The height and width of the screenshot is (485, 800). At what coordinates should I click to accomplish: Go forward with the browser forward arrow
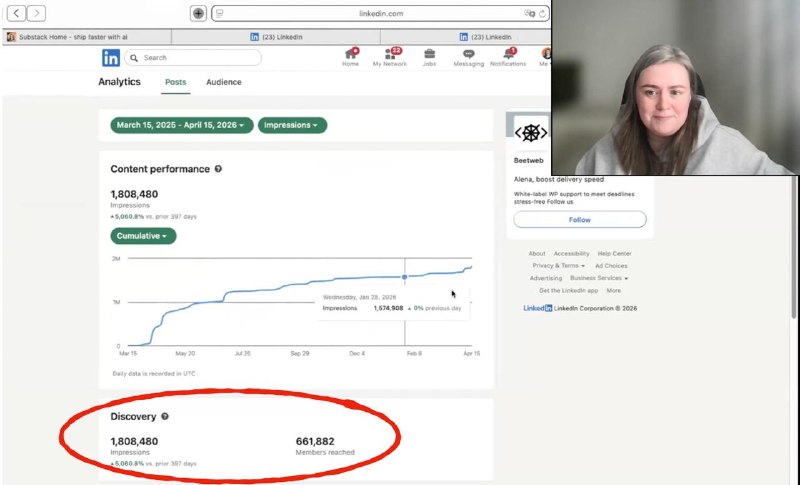(x=36, y=13)
